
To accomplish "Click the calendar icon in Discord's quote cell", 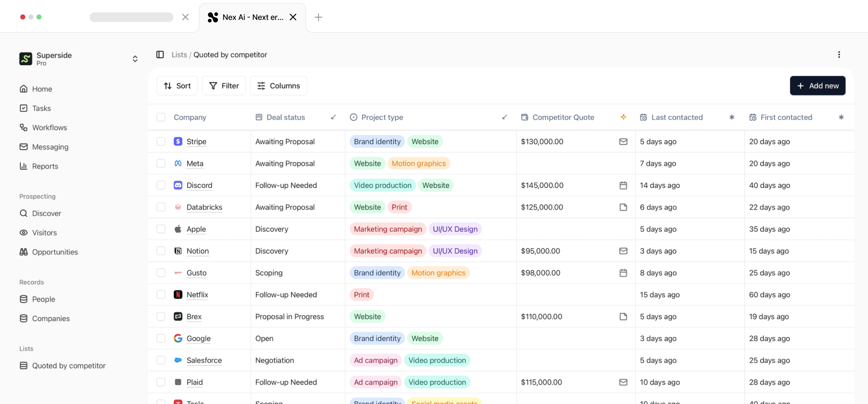I will [x=623, y=185].
